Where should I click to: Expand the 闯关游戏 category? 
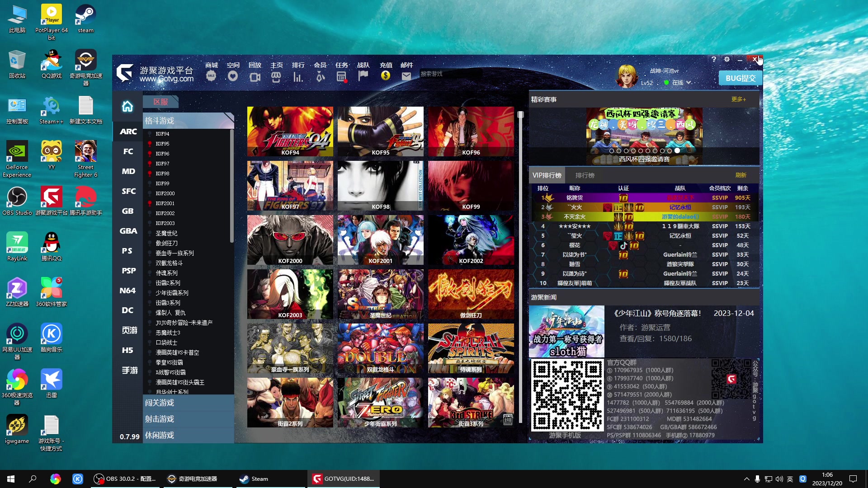coord(189,403)
